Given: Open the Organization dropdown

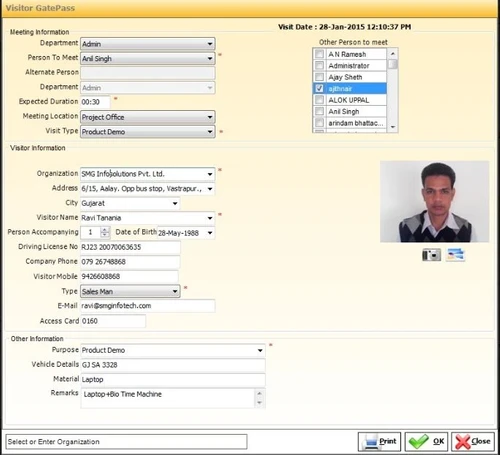Looking at the screenshot, I should point(210,174).
